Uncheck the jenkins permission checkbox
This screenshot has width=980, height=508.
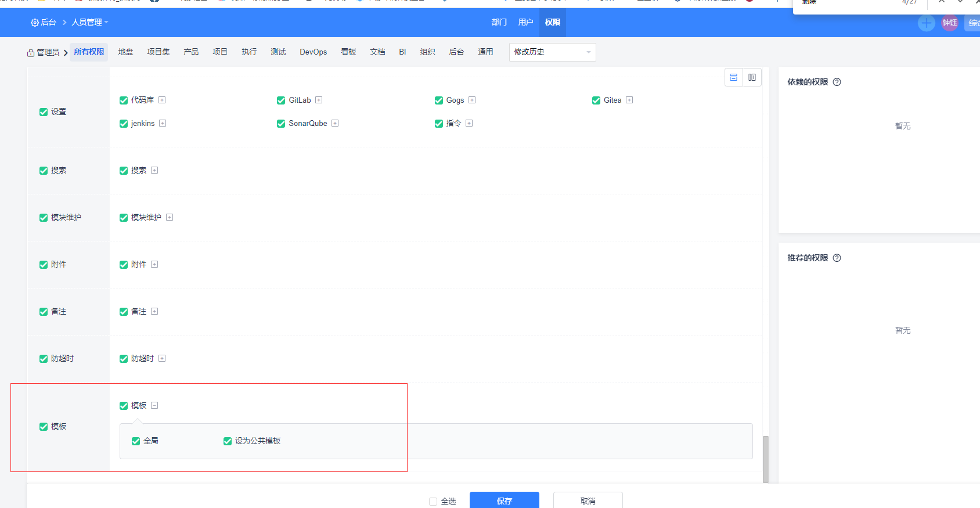pyautogui.click(x=124, y=124)
